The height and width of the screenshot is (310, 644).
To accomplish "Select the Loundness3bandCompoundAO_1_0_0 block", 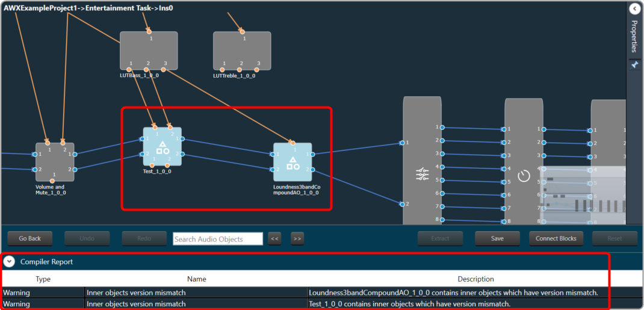I will pos(293,162).
